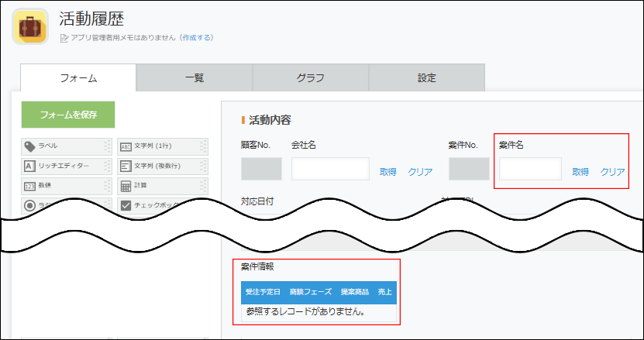The image size is (644, 340).
Task: Click the ラベル field name in palette
Action: pos(48,146)
